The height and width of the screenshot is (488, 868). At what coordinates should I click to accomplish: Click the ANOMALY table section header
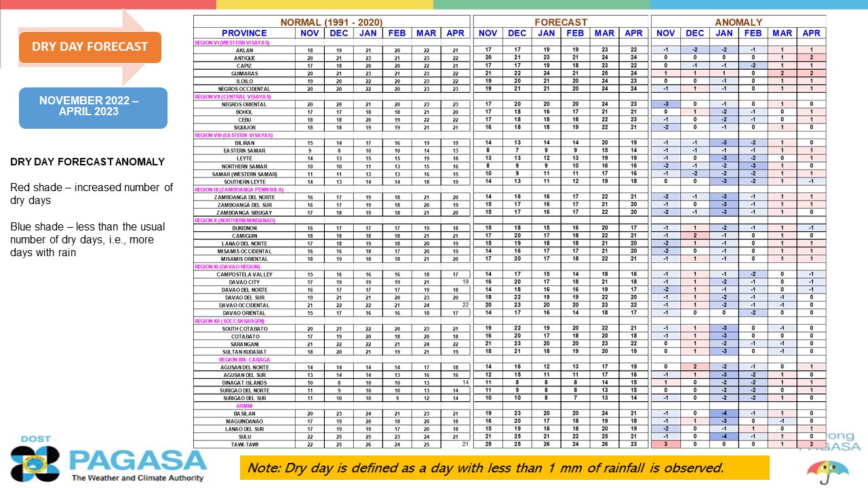tap(738, 22)
